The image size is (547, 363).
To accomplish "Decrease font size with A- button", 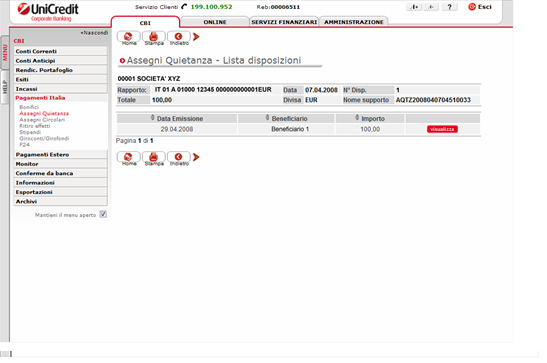I will tap(431, 7).
